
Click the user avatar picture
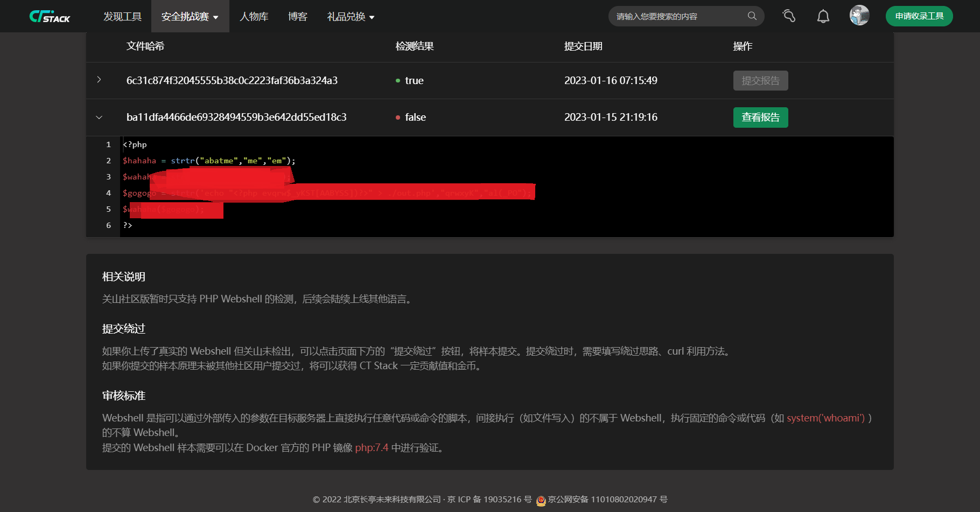(859, 16)
